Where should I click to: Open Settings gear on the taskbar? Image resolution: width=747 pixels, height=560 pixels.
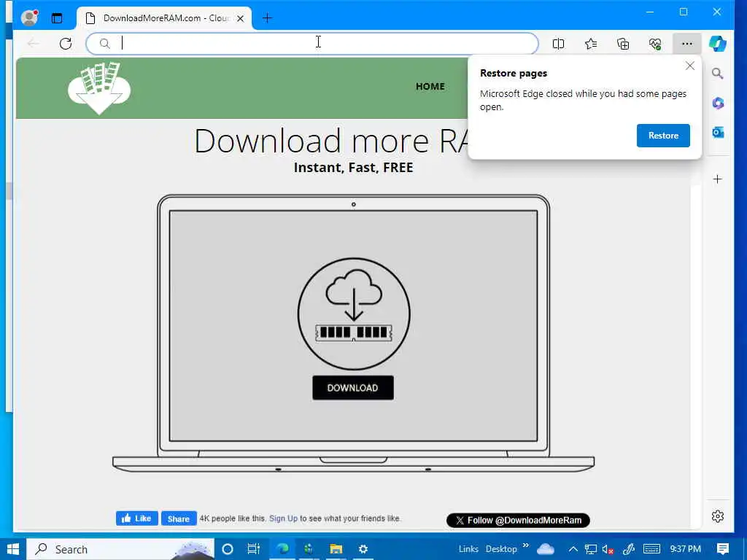[363, 549]
